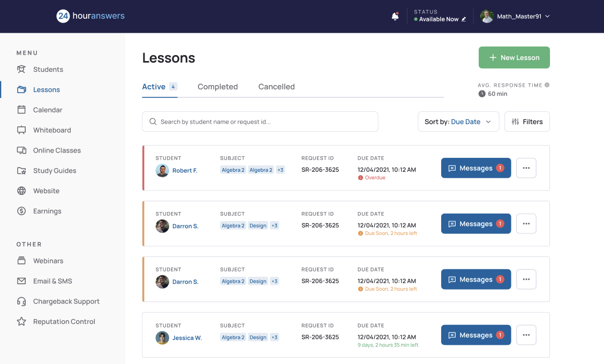
Task: Open Jessica W. student link
Action: tap(187, 338)
